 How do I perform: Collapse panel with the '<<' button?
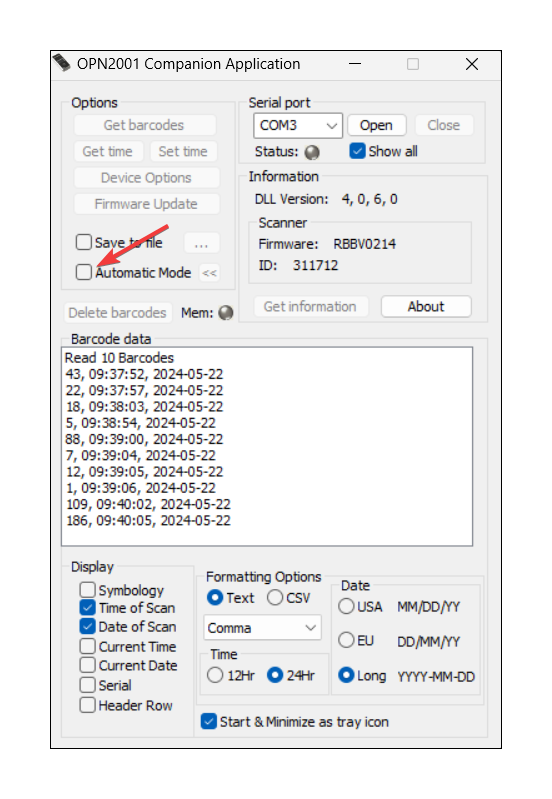click(x=209, y=273)
